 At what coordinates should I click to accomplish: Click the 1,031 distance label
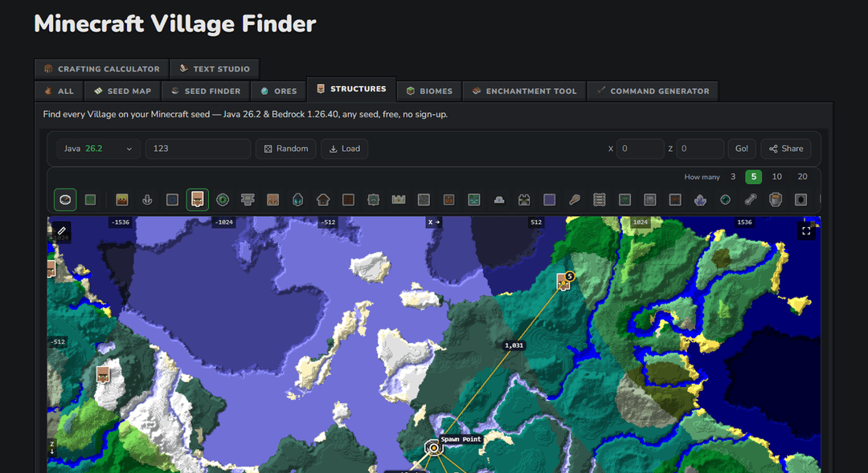(514, 345)
